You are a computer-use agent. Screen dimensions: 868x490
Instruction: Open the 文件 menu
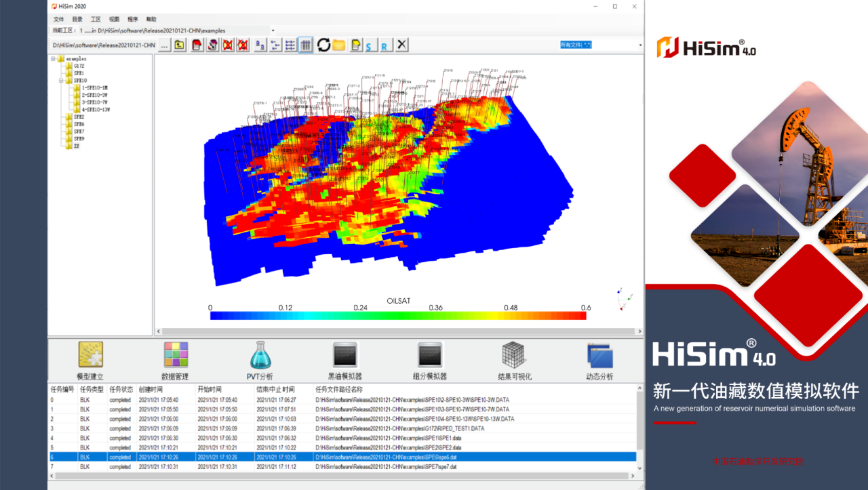coord(58,20)
